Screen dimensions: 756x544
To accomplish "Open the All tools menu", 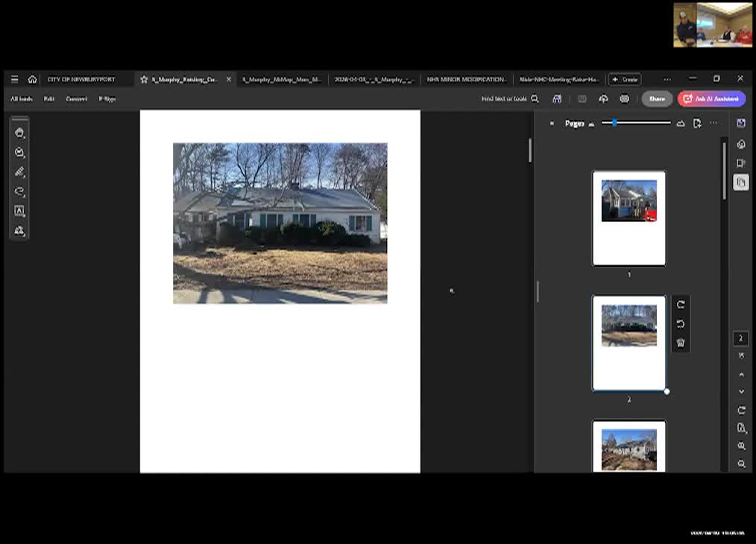I will coord(22,99).
